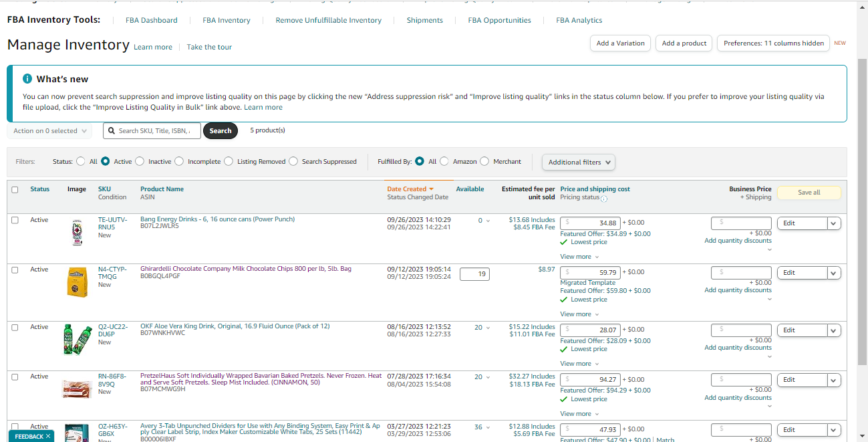Screen dimensions: 868x442
Task: Choose the Incomplete status filter radio
Action: click(x=179, y=161)
